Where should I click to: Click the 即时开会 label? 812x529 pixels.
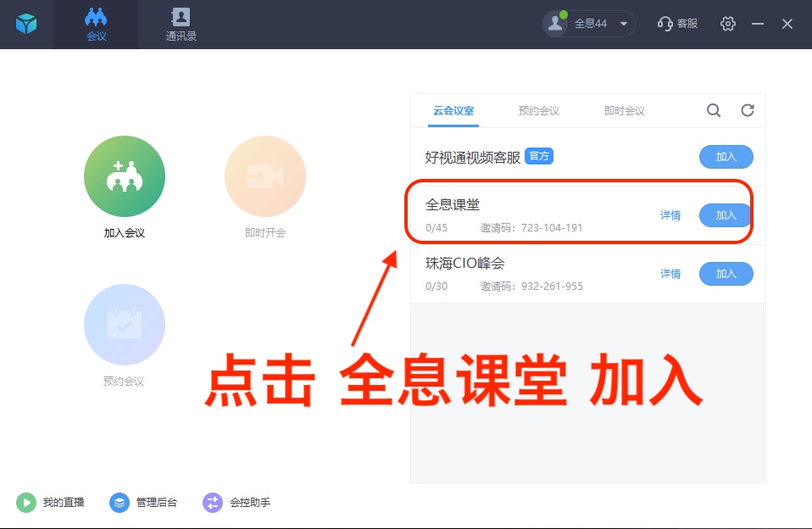pos(265,233)
